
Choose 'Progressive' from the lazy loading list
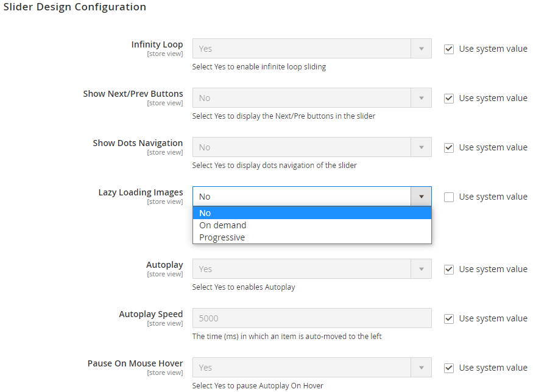click(222, 237)
